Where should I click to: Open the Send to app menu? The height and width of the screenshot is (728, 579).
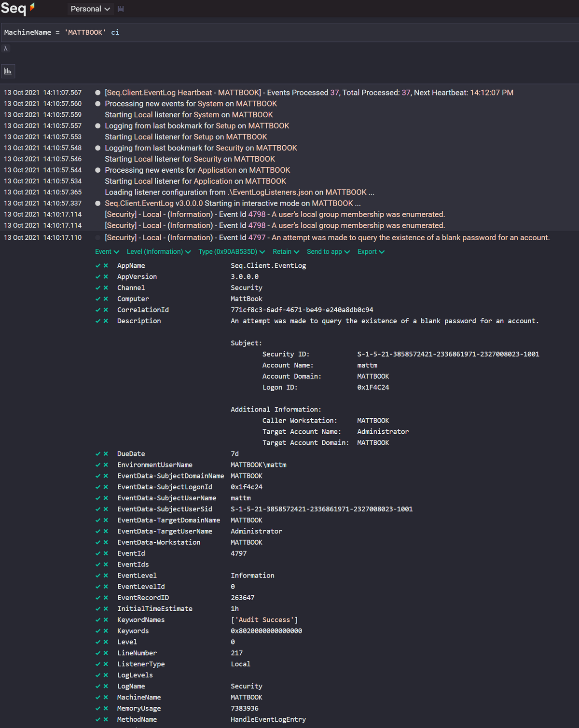click(x=328, y=252)
